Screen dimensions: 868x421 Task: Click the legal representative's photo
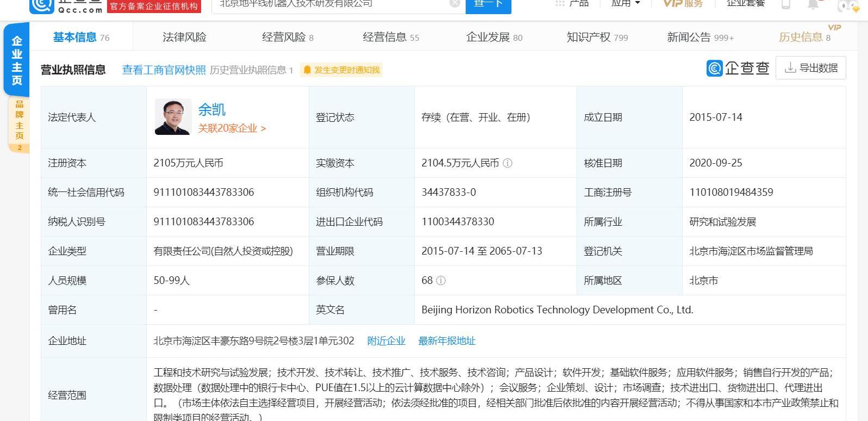173,117
